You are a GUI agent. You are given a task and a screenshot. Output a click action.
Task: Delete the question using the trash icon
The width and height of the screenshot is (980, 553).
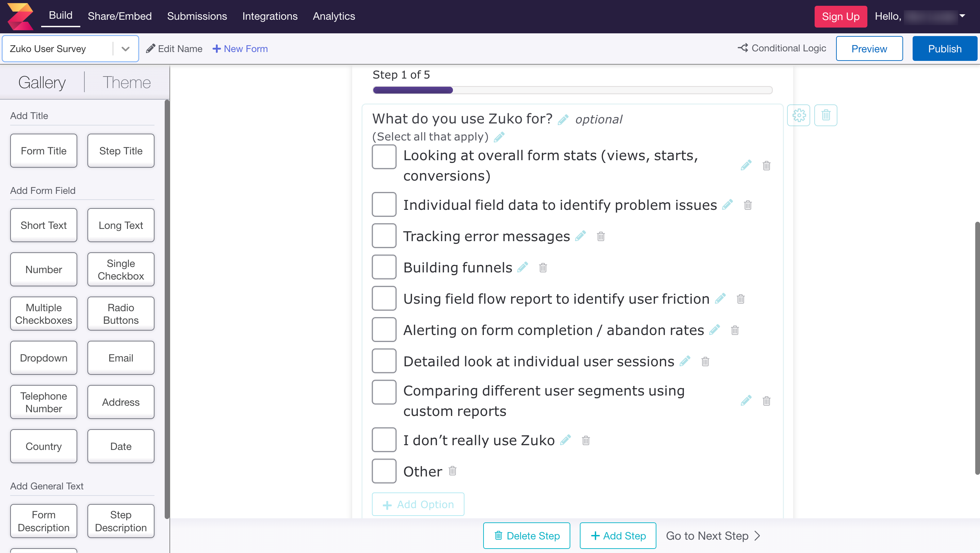coord(826,115)
